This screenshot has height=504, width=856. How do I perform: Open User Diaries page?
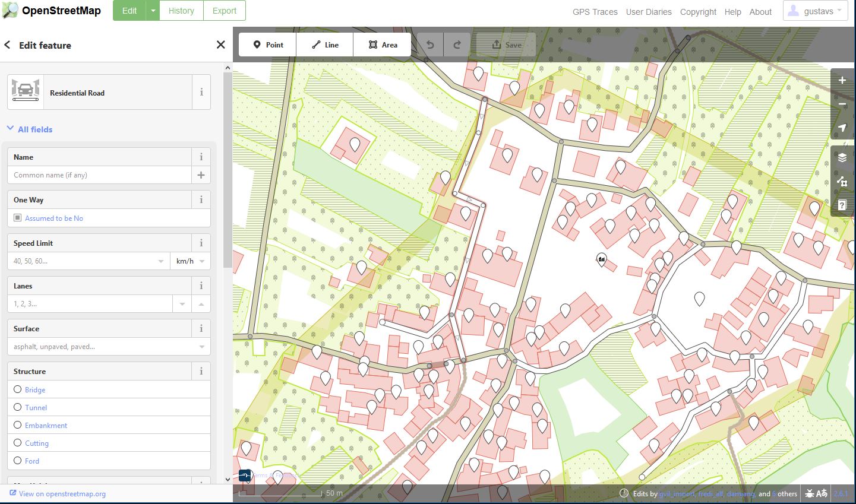click(x=649, y=12)
